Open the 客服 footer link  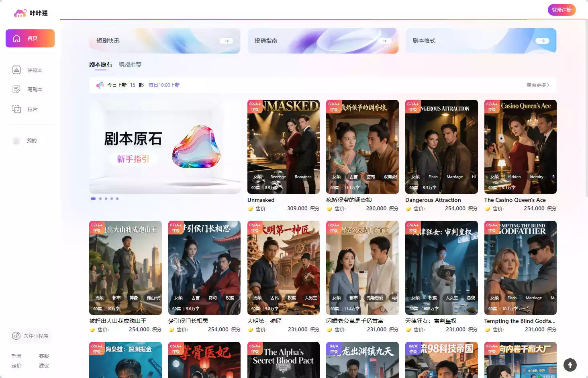click(44, 356)
